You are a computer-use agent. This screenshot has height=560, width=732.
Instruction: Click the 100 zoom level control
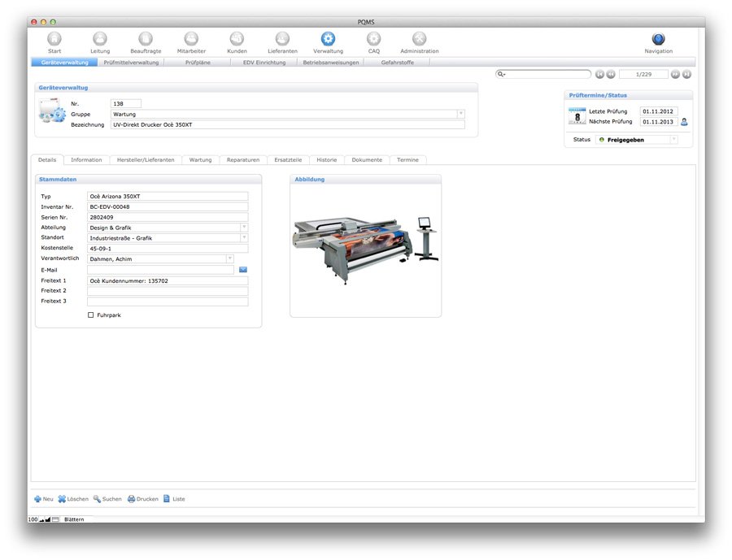click(33, 519)
